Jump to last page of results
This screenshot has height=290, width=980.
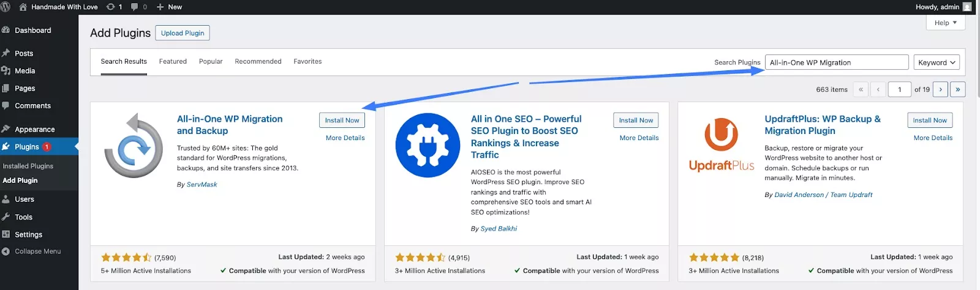957,89
